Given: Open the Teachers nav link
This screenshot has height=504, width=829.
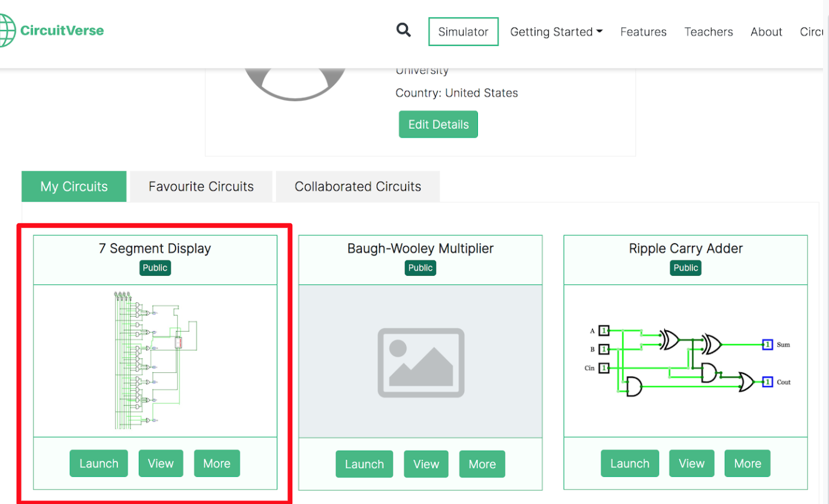Looking at the screenshot, I should pyautogui.click(x=709, y=32).
